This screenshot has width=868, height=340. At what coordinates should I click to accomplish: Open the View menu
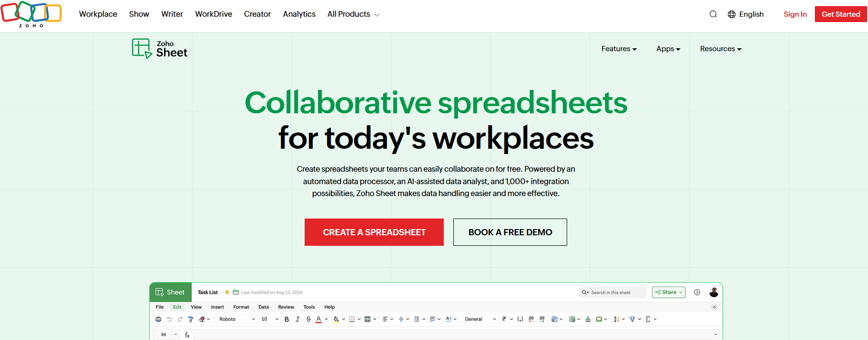[x=196, y=307]
